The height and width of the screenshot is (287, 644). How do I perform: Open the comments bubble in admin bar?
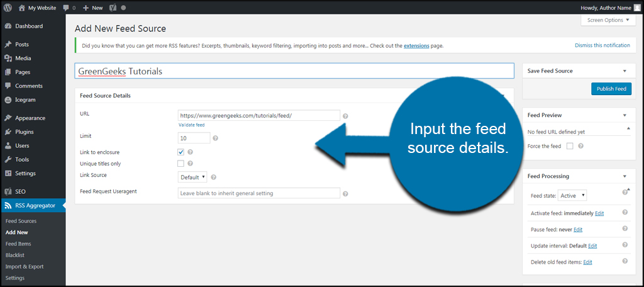66,8
